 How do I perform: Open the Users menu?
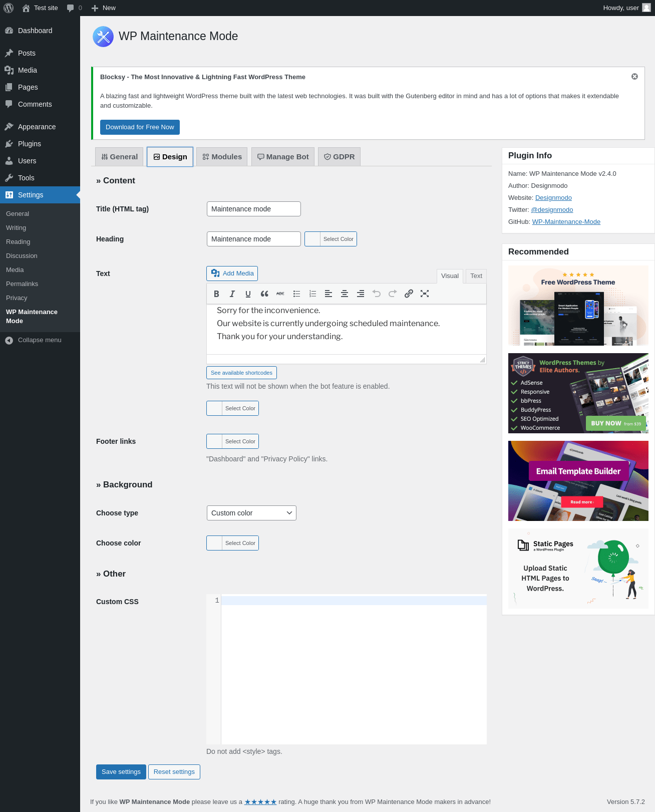(40, 161)
